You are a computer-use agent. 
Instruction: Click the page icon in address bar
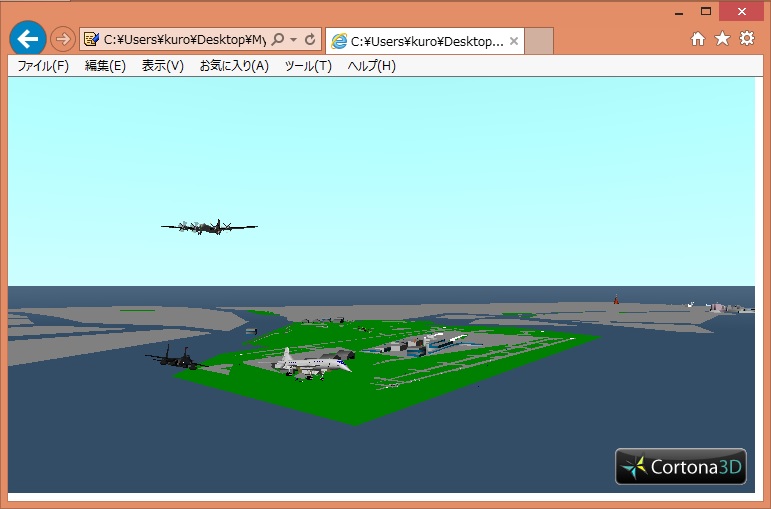click(x=92, y=40)
